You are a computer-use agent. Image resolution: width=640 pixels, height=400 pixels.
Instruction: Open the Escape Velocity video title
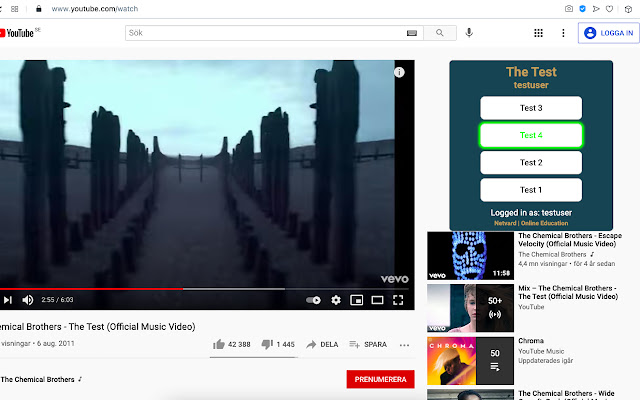point(570,240)
